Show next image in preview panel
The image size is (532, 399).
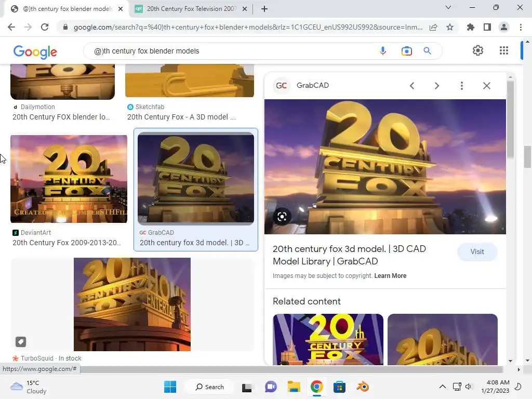point(437,86)
